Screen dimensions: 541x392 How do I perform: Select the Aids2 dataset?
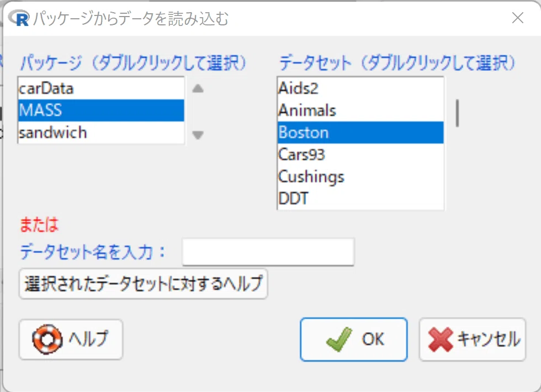pyautogui.click(x=360, y=88)
